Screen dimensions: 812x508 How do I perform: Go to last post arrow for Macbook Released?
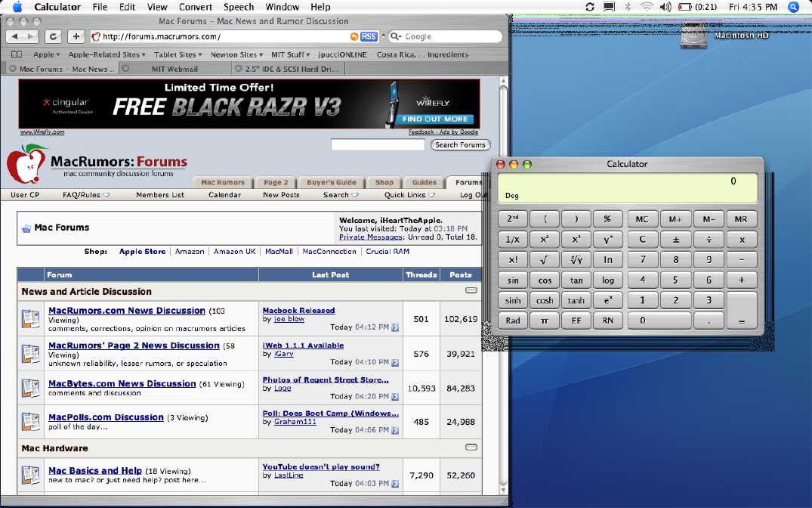pyautogui.click(x=395, y=327)
